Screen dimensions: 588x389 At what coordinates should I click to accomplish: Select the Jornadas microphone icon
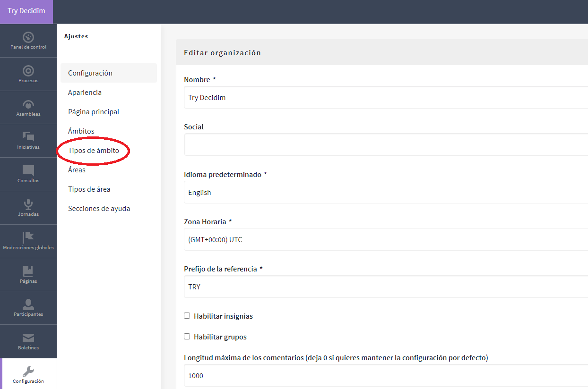coord(28,204)
